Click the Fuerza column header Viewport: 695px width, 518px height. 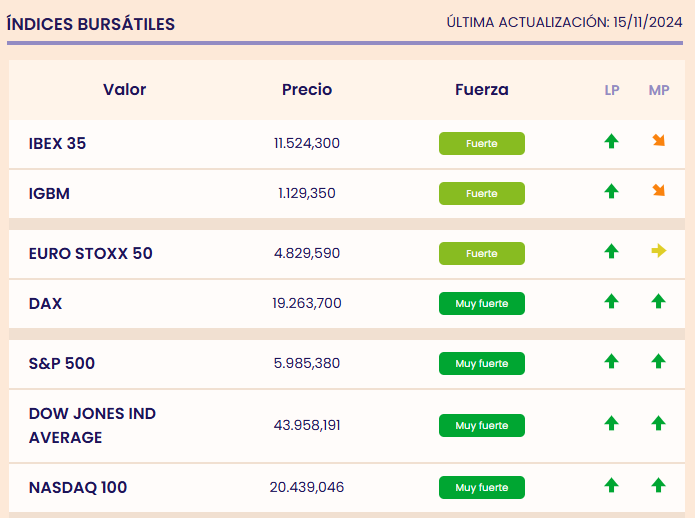(481, 89)
